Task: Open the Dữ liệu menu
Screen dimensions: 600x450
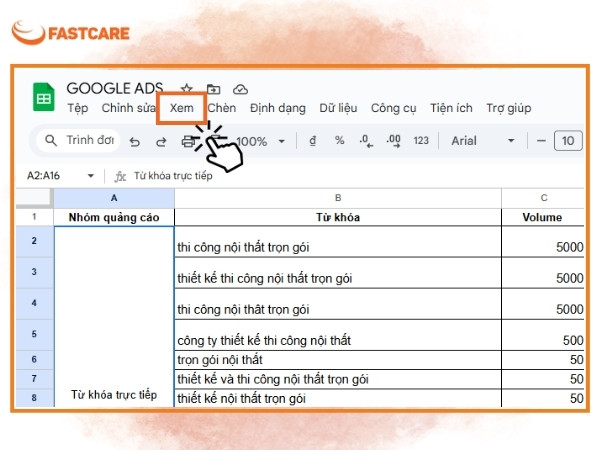Action: (x=338, y=108)
